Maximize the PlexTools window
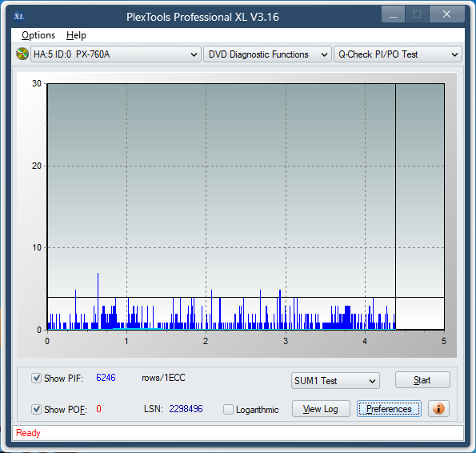The width and height of the screenshot is (476, 453). 417,14
